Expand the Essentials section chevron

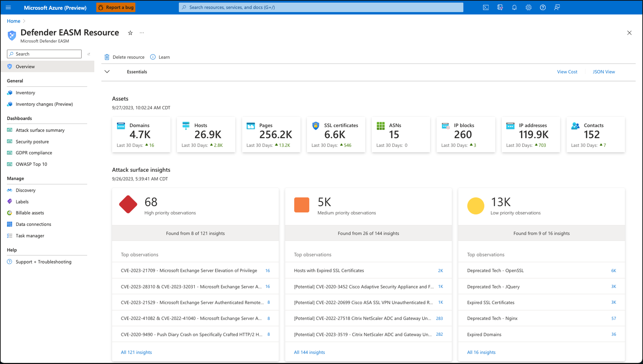pyautogui.click(x=107, y=72)
